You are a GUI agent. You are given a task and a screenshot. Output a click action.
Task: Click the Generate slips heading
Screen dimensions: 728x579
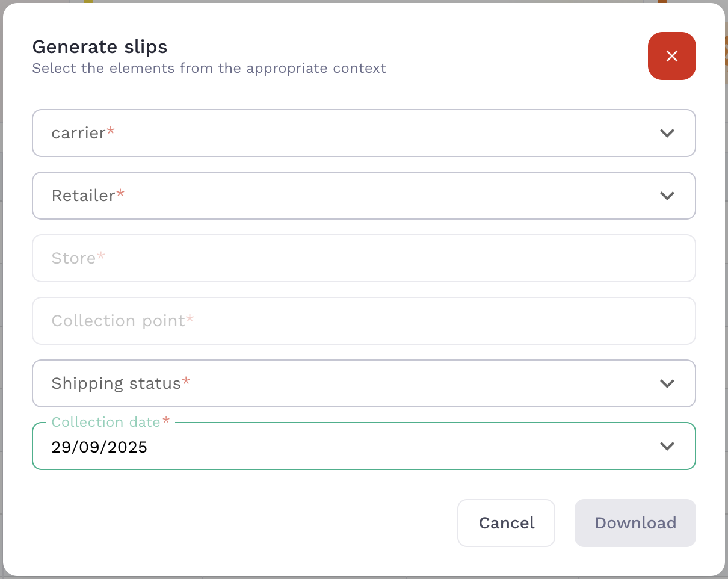click(100, 46)
